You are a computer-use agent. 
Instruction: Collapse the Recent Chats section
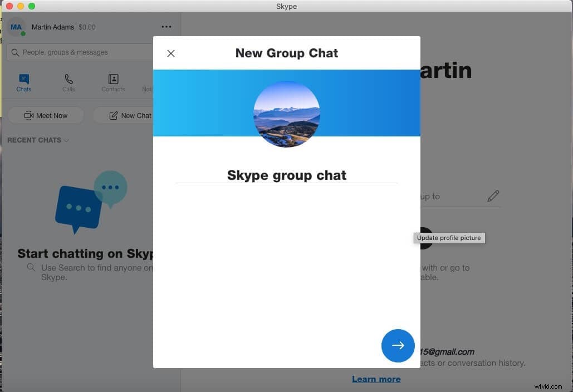coord(66,140)
